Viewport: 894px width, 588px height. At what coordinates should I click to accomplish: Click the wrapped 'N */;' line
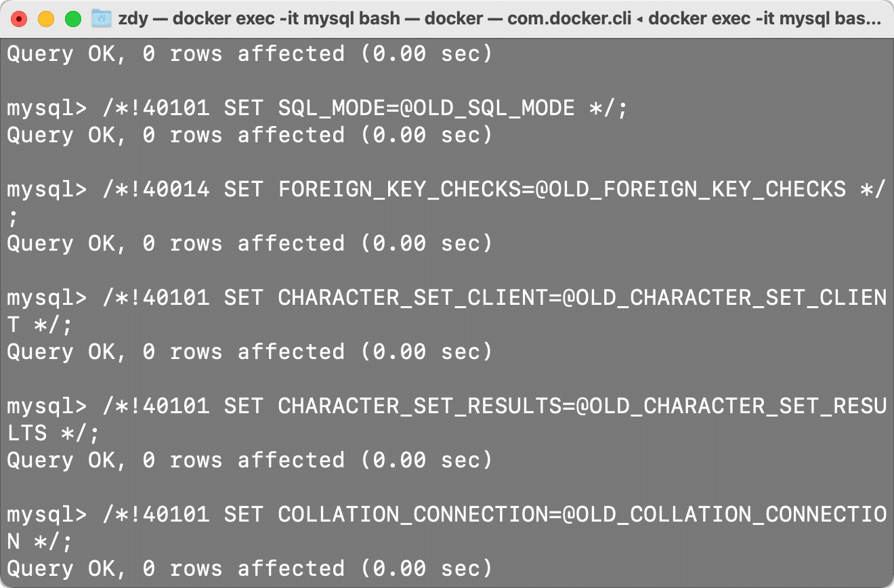pyautogui.click(x=39, y=541)
